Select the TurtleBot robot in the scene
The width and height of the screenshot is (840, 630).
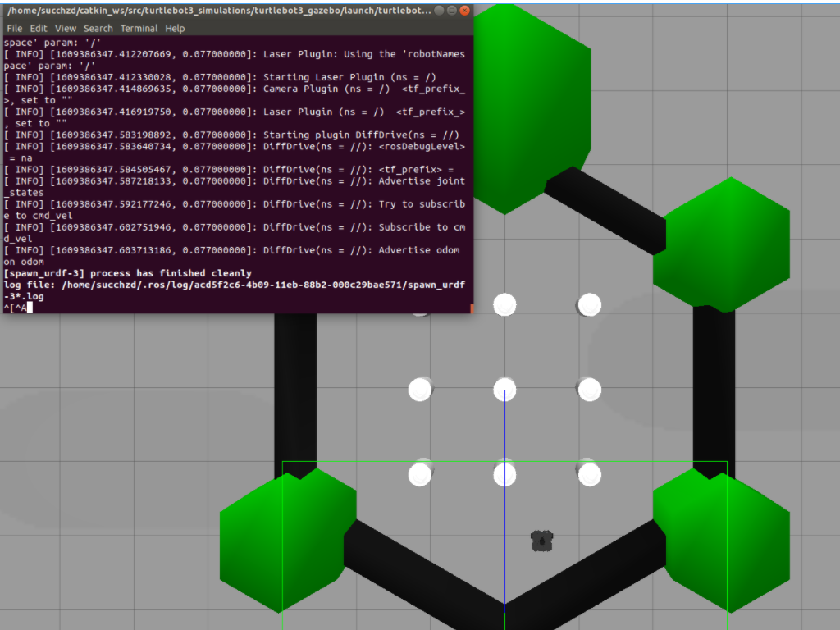(541, 540)
